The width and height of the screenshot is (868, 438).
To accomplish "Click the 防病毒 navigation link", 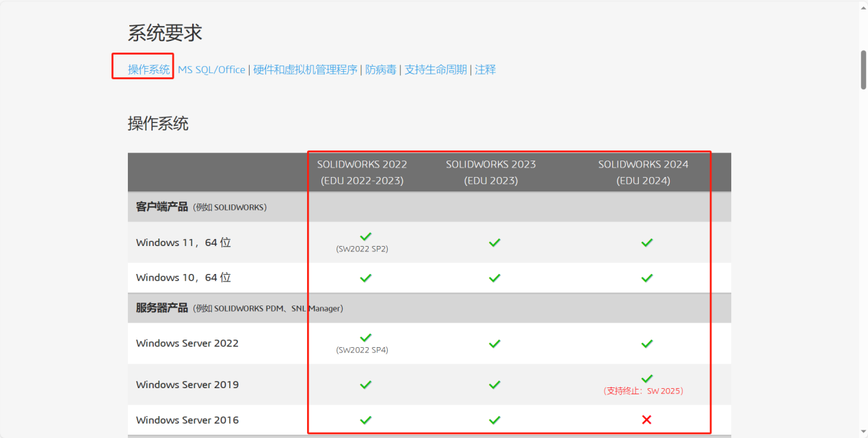I will point(381,69).
